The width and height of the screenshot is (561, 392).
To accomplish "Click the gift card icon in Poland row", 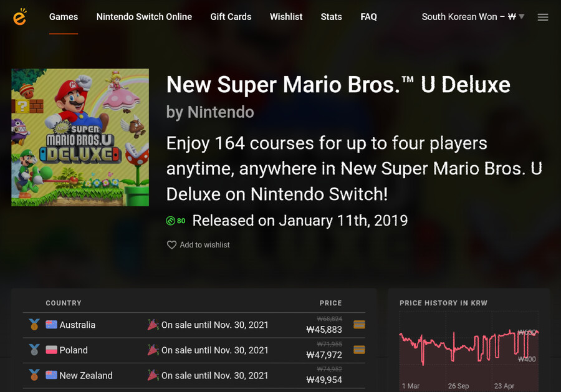I will tap(359, 350).
